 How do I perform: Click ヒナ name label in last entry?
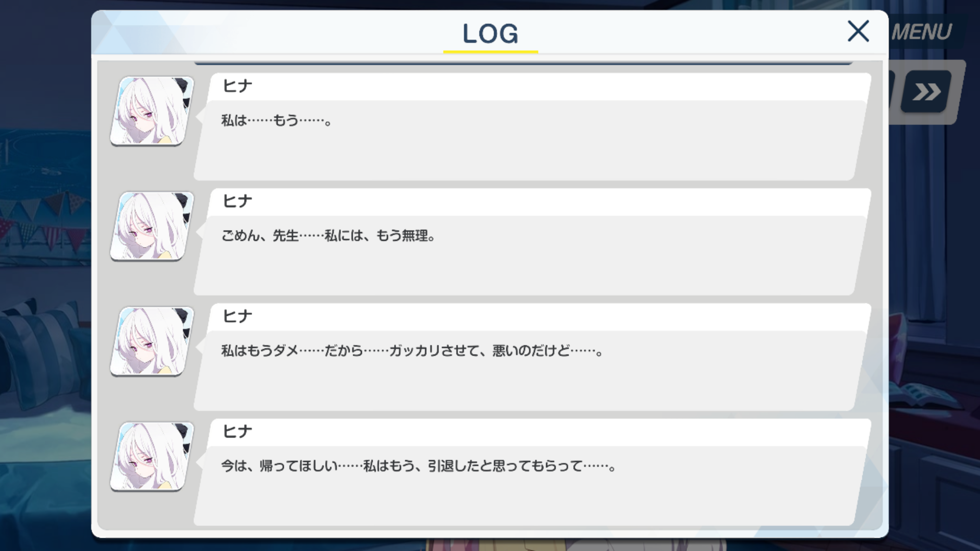click(237, 432)
